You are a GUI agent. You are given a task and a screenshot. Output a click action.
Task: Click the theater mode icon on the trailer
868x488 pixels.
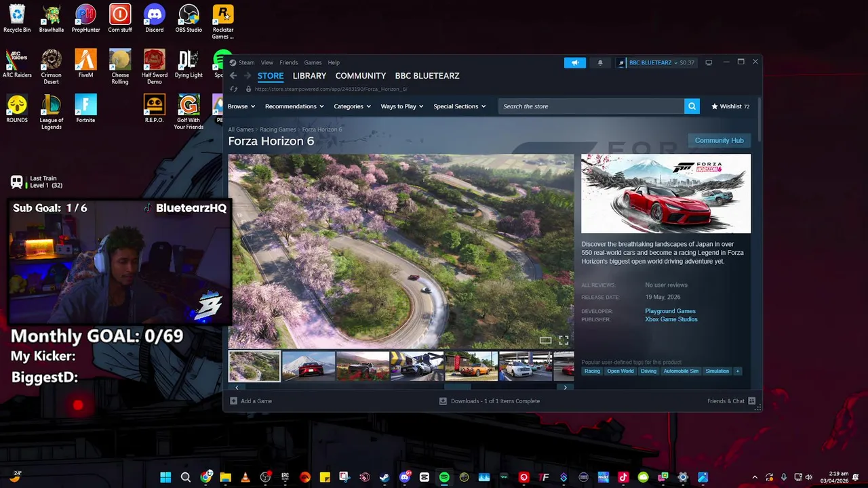click(545, 340)
